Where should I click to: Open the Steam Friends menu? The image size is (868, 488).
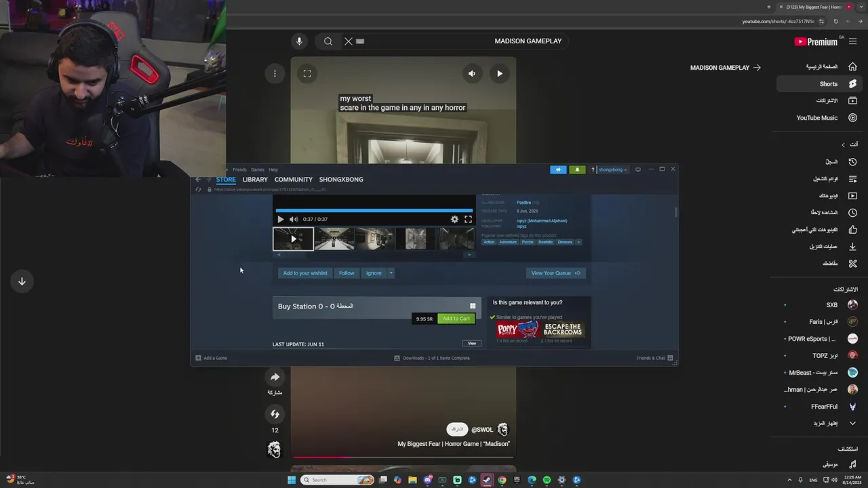[x=239, y=169]
